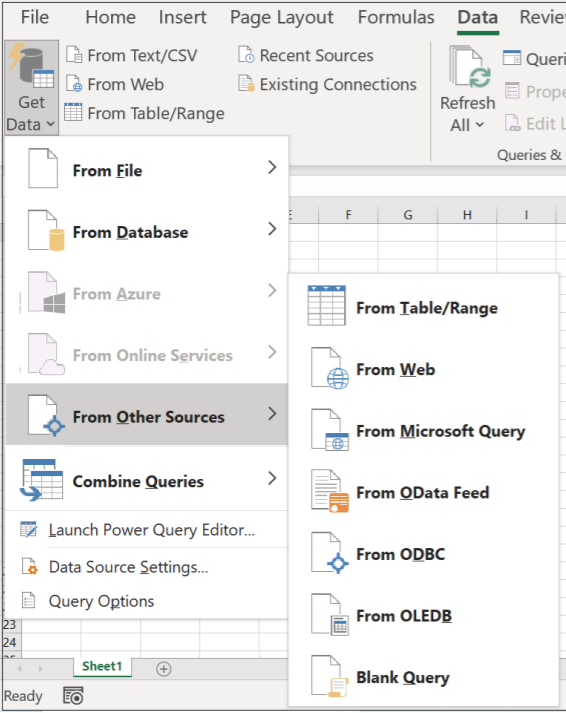Select the Sheet1 worksheet tab
Screen dimensions: 566x713
[102, 666]
